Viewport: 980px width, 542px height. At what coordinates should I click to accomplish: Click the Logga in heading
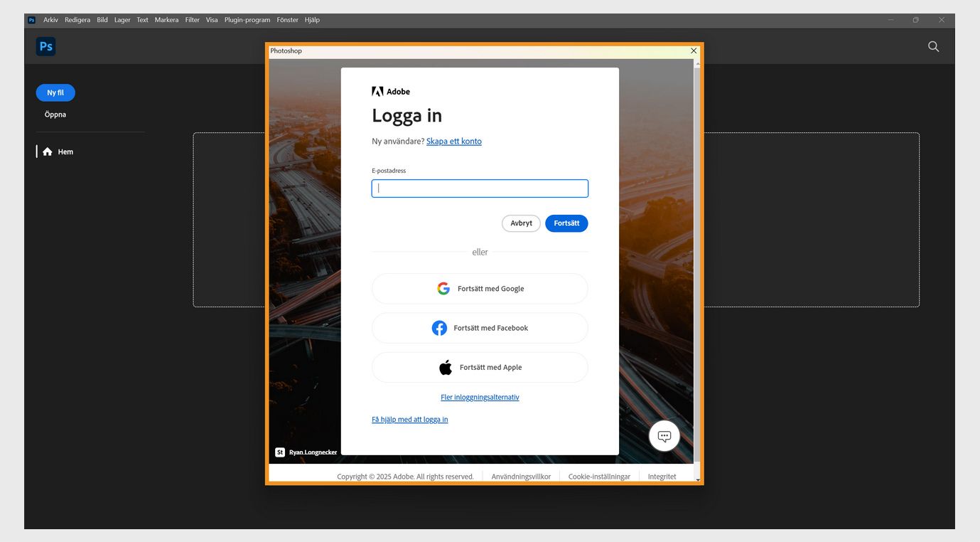pos(406,116)
